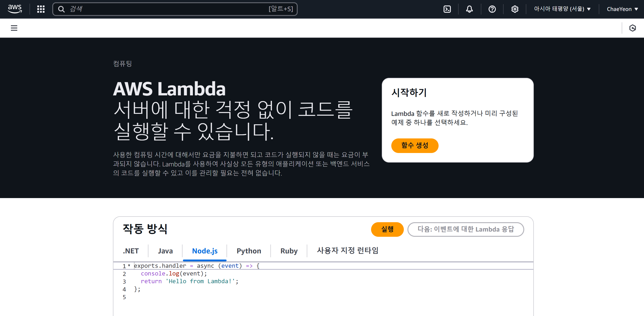
Task: Switch to the Python tab
Action: point(249,251)
